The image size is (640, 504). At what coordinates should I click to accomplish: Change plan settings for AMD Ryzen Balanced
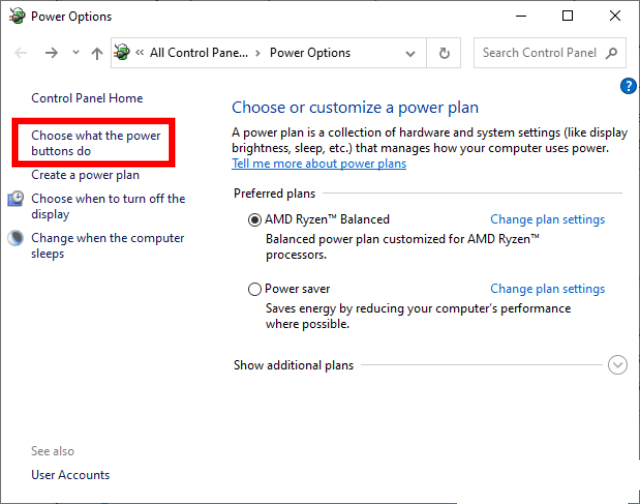pyautogui.click(x=547, y=219)
